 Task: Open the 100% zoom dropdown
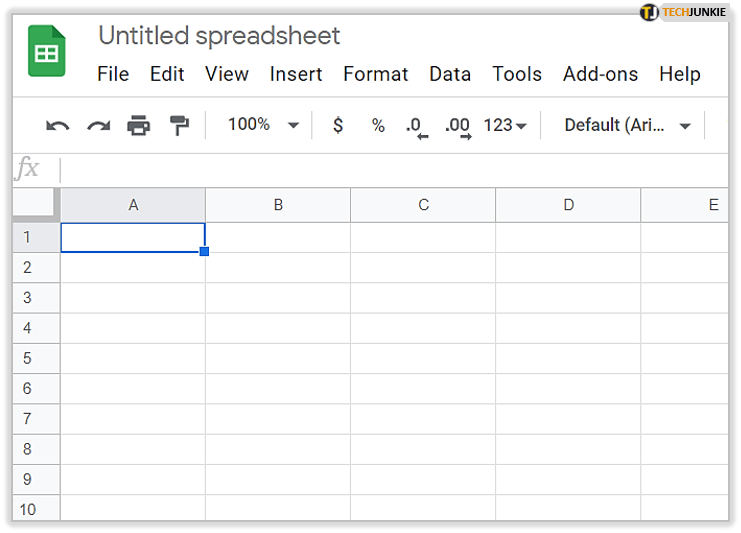[x=263, y=125]
